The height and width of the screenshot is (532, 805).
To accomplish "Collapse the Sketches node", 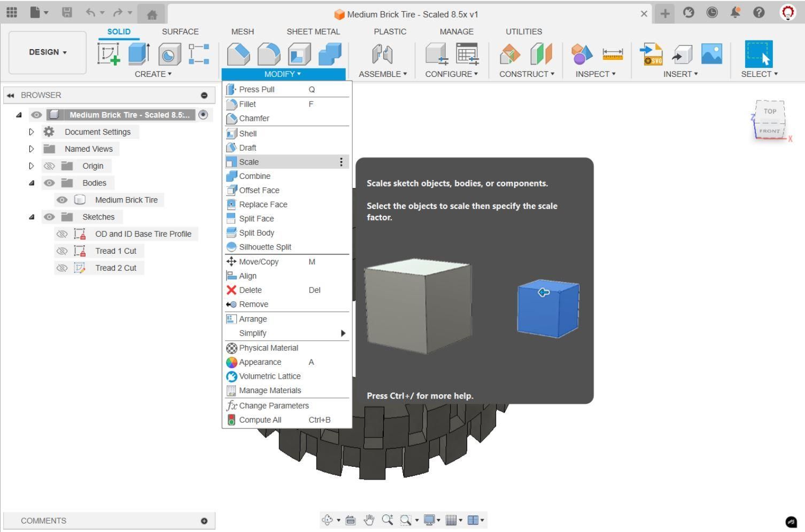I will pyautogui.click(x=32, y=217).
